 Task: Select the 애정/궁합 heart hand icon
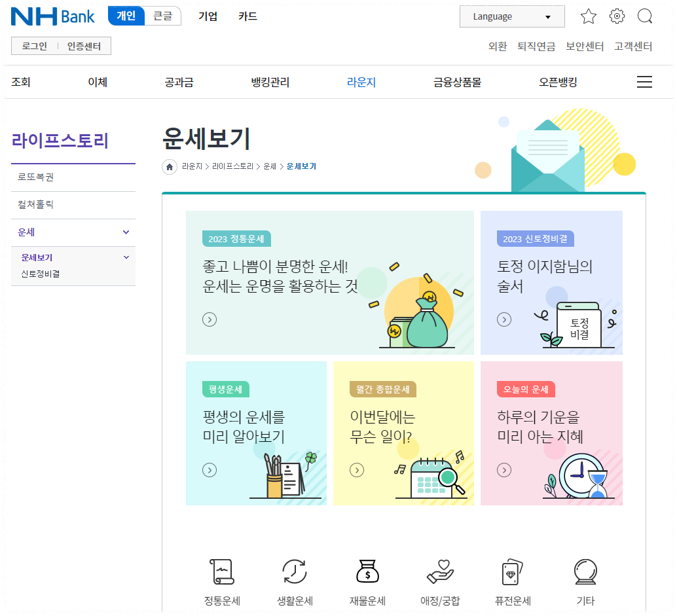(440, 571)
